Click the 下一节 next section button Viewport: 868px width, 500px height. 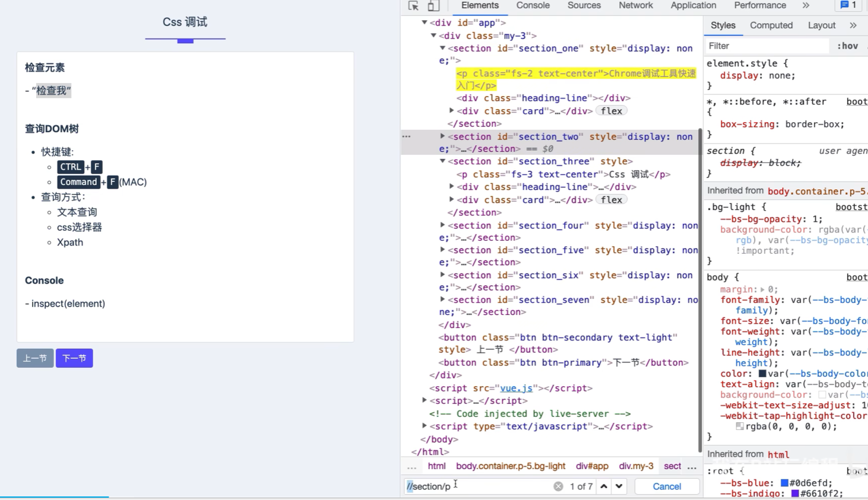point(74,358)
